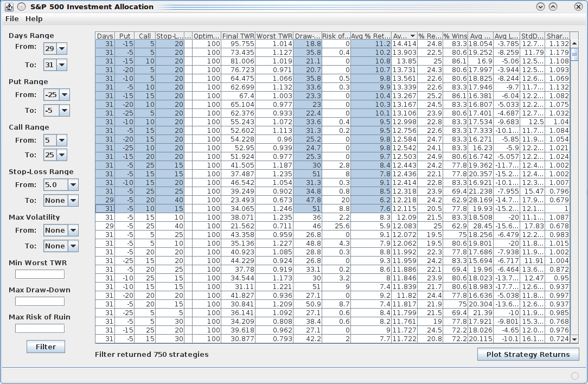Sort by the % Wins column header

click(455, 36)
